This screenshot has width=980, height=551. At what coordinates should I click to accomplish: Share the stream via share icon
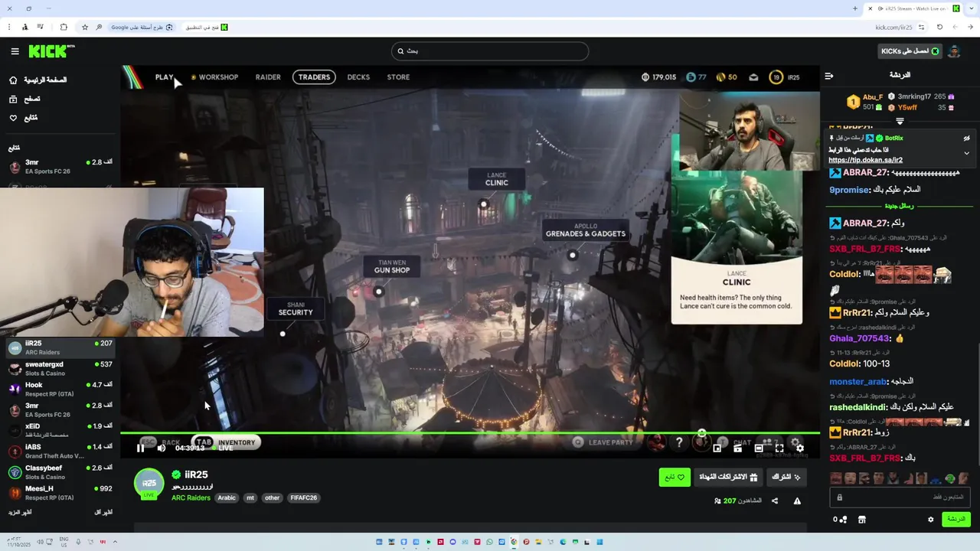click(775, 501)
